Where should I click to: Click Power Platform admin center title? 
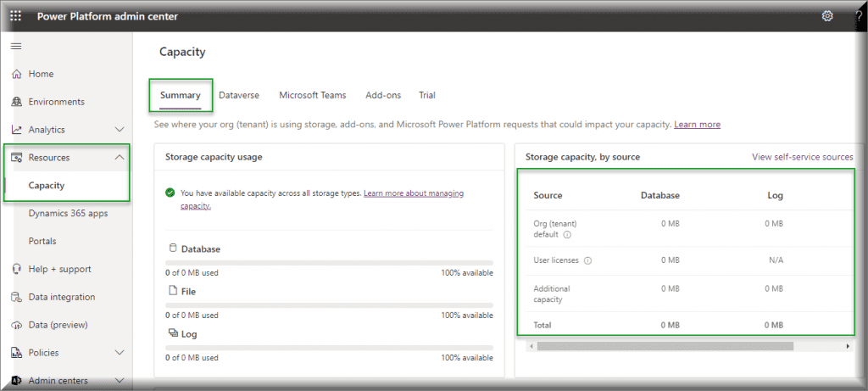(x=108, y=17)
